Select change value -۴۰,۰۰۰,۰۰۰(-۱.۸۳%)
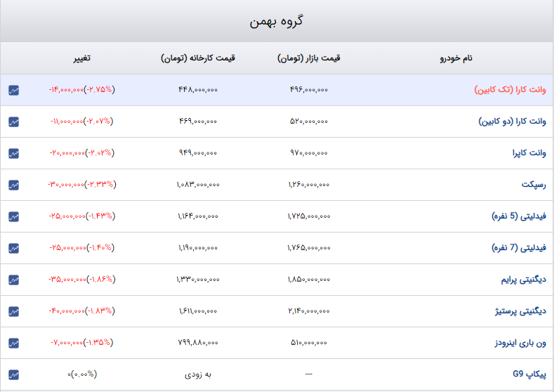The image size is (559, 392). pos(82,311)
